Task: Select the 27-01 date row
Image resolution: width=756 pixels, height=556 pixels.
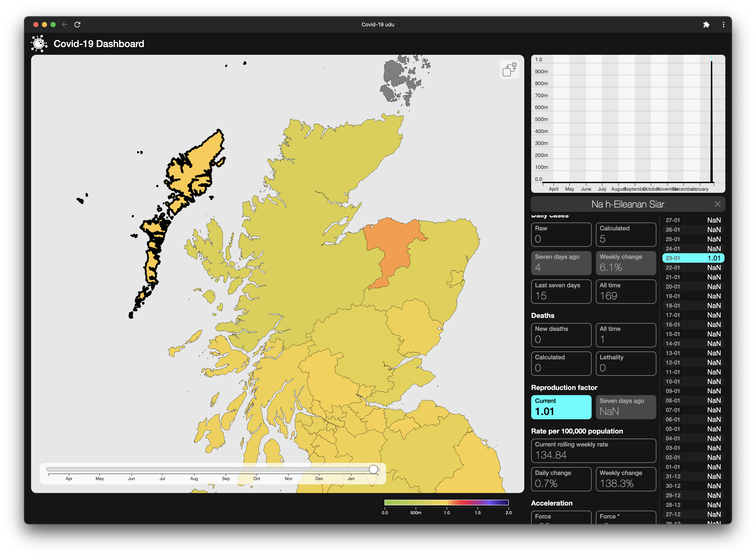Action: coord(693,220)
